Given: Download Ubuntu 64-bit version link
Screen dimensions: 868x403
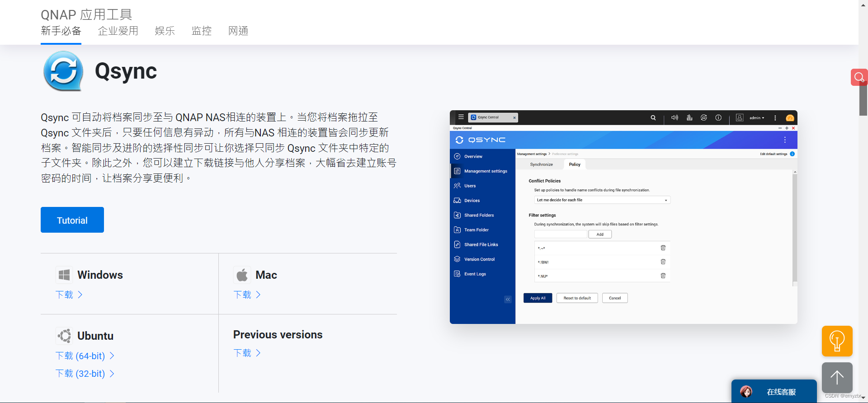Looking at the screenshot, I should (x=85, y=356).
